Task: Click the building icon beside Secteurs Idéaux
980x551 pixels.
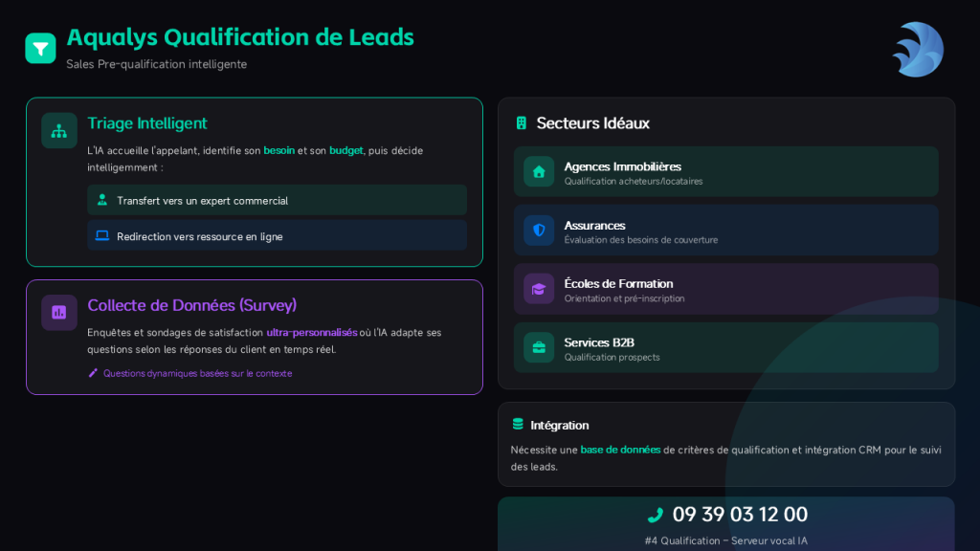Action: (522, 123)
